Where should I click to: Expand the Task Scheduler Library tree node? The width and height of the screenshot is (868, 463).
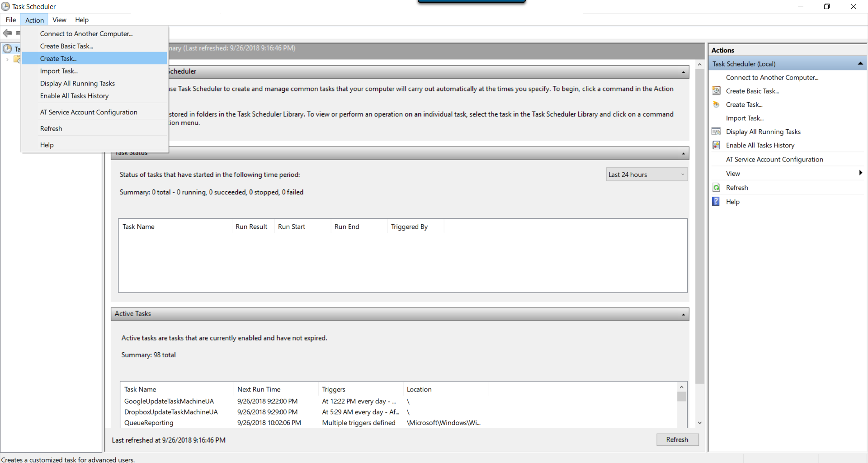(7, 59)
